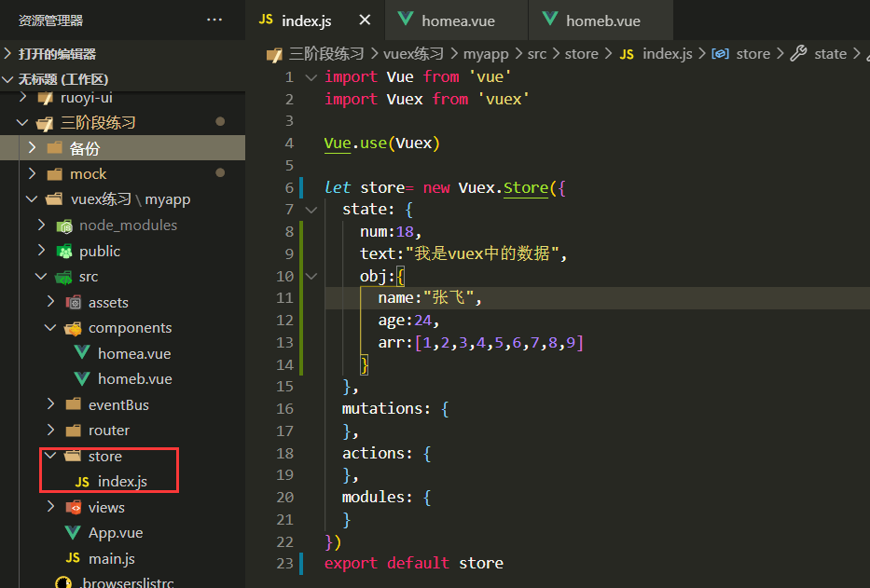Expand the public folder chevron

42,250
